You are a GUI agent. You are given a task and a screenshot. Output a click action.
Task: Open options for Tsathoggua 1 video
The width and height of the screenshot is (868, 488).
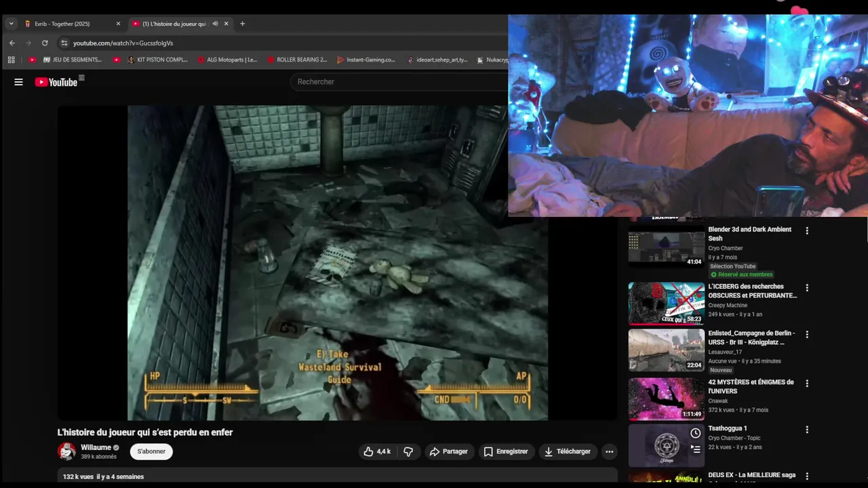[x=807, y=430]
